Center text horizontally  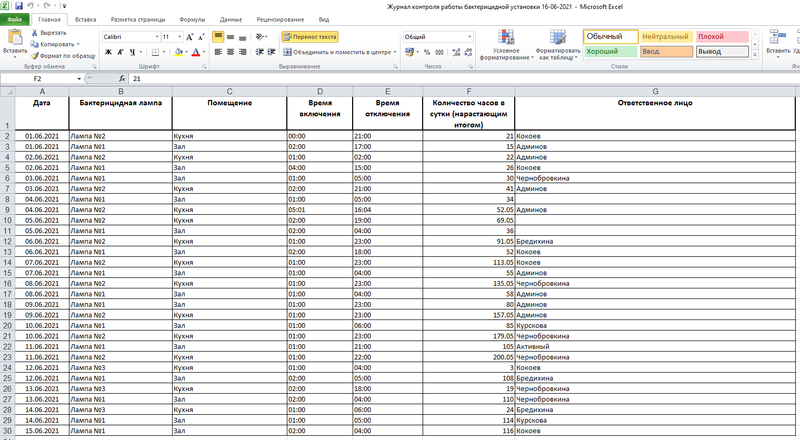[x=230, y=52]
